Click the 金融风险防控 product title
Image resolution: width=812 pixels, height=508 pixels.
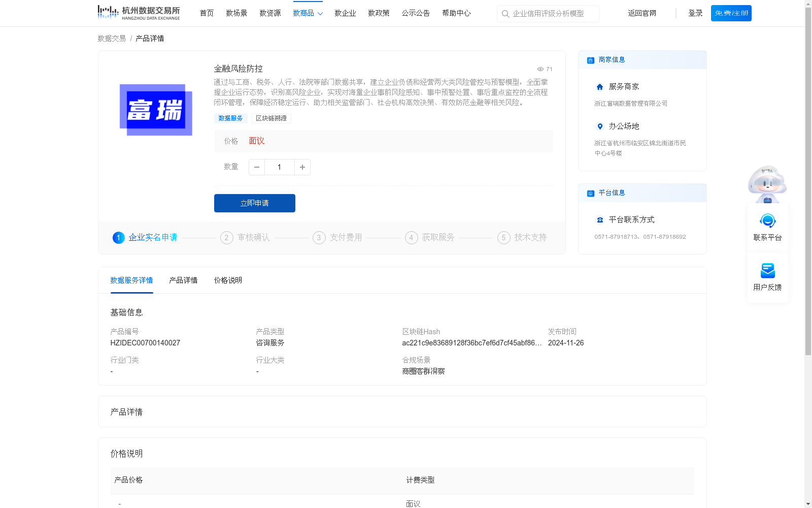238,69
